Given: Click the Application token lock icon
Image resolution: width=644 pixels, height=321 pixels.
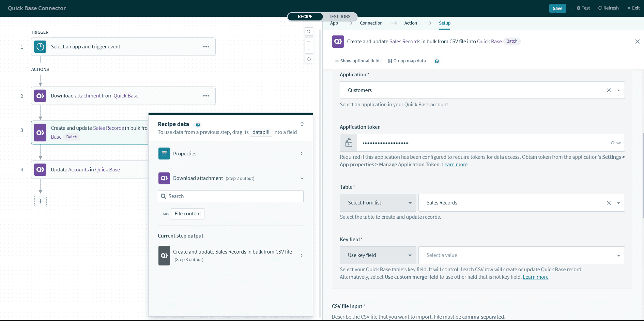Looking at the screenshot, I should [349, 143].
